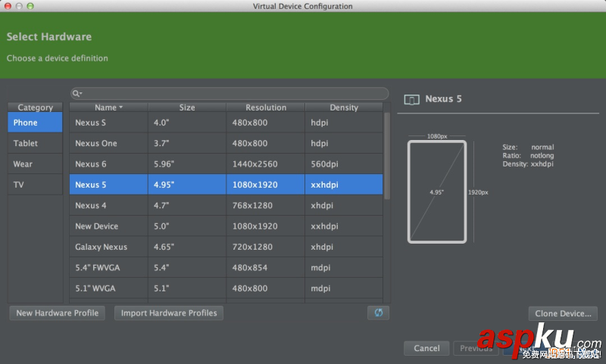The width and height of the screenshot is (606, 364).
Task: Click the green zoom window button
Action: pos(30,6)
